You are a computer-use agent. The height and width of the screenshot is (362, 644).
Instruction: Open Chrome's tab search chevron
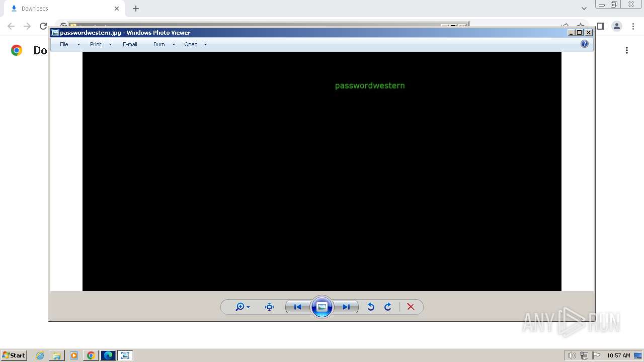[x=584, y=9]
